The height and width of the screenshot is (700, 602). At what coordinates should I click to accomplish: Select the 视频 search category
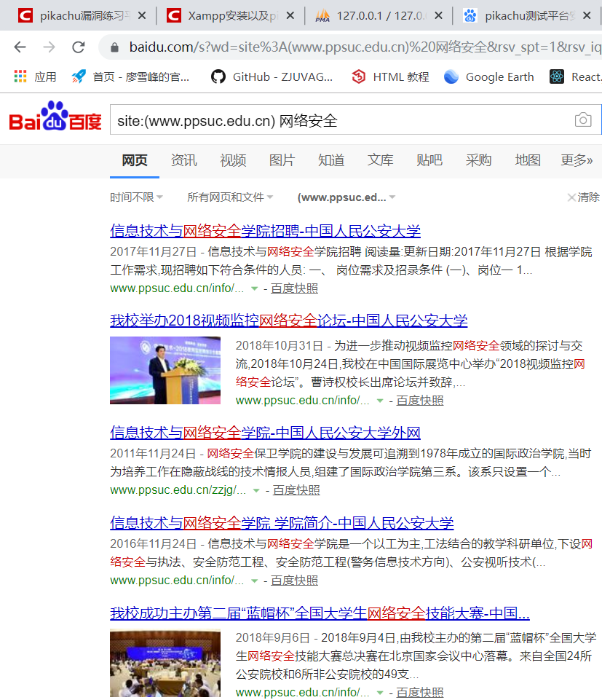[x=233, y=160]
